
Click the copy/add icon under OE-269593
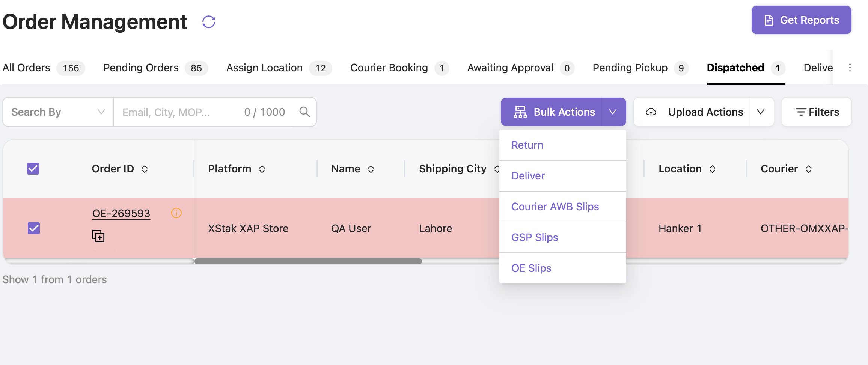click(x=98, y=236)
